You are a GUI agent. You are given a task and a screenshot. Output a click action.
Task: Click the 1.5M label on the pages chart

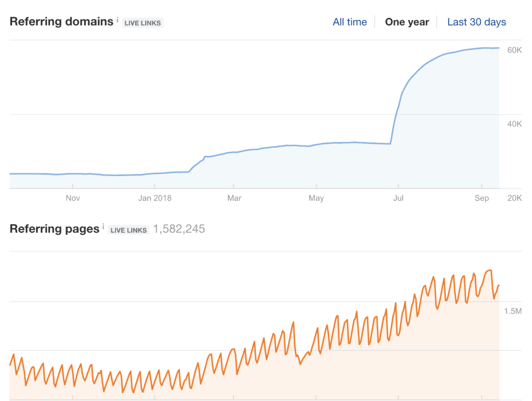514,311
